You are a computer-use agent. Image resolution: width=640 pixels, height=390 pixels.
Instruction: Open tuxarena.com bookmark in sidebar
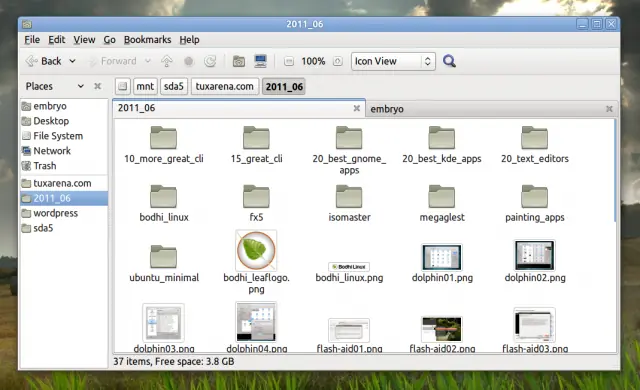[64, 183]
